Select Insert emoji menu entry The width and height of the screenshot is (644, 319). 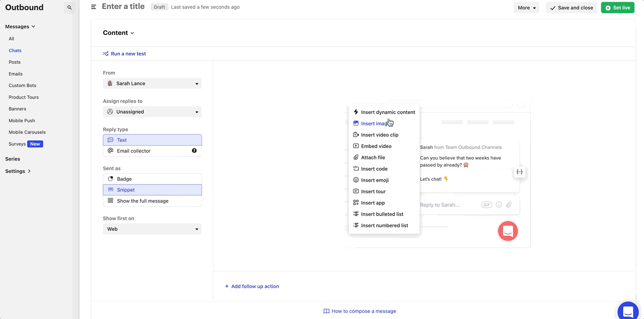point(374,180)
